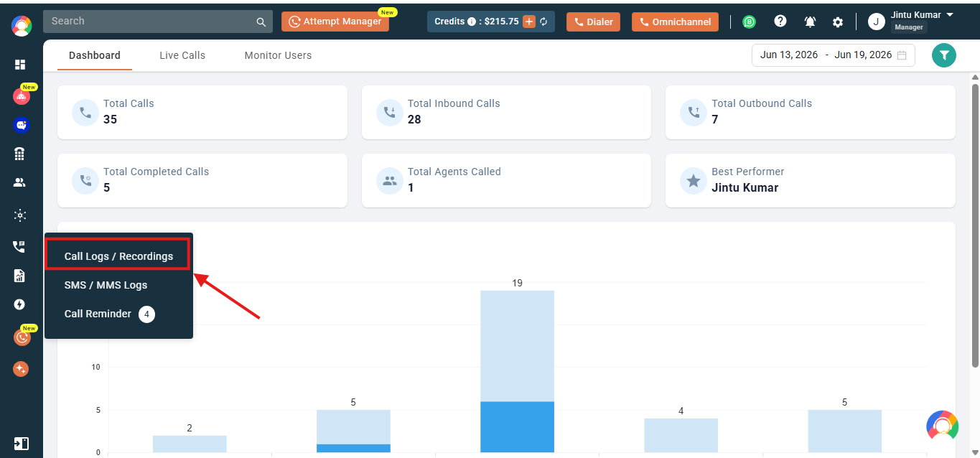This screenshot has height=458, width=980.
Task: Open the dial pad sidebar icon
Action: [x=20, y=154]
